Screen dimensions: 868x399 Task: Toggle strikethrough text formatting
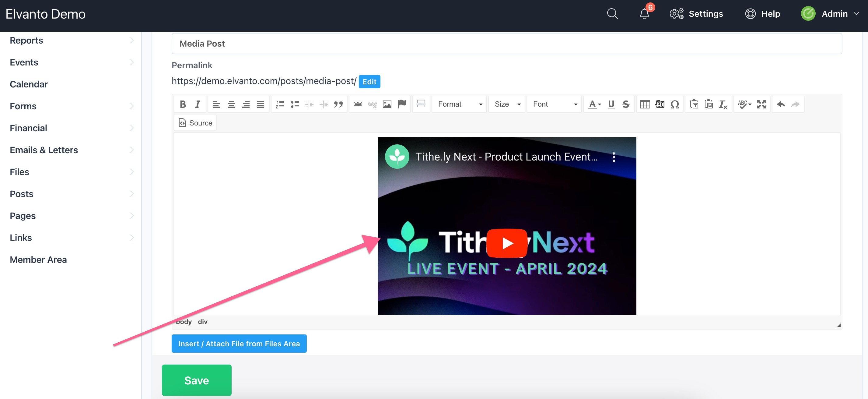click(626, 104)
